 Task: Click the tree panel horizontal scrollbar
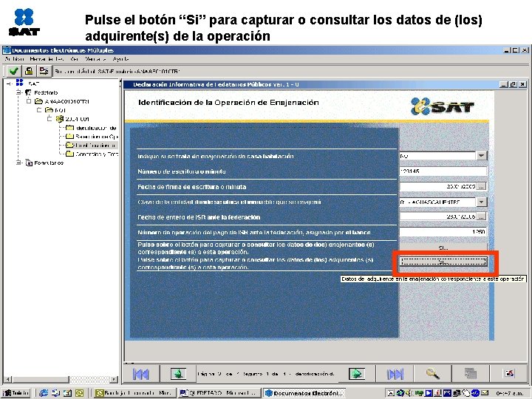pyautogui.click(x=61, y=379)
